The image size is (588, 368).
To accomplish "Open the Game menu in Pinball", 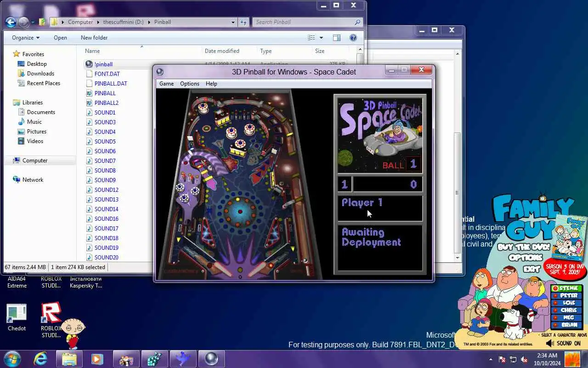I will point(166,84).
